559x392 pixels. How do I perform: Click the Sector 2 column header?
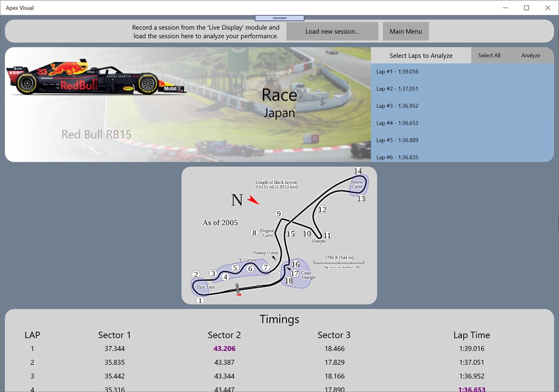(224, 335)
